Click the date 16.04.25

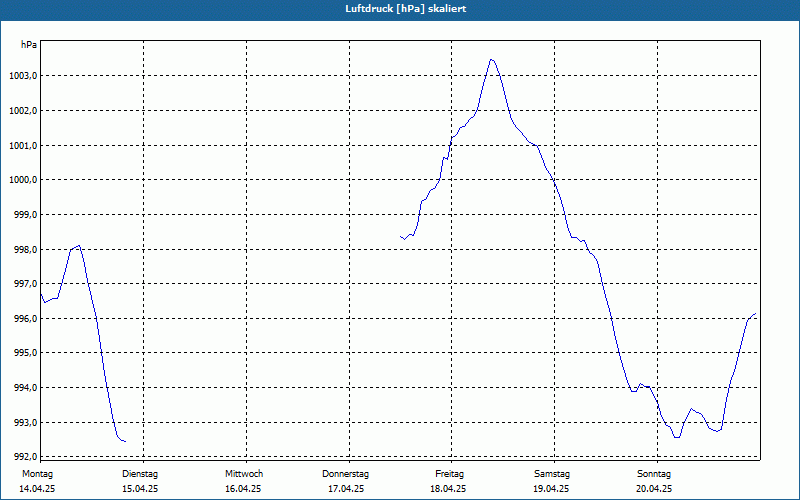[x=243, y=489]
